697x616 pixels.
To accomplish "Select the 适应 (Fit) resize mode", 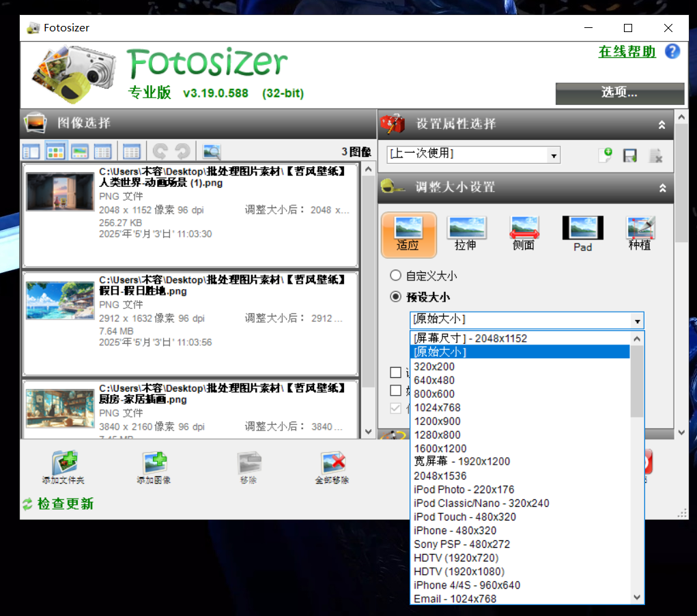I will [x=408, y=235].
